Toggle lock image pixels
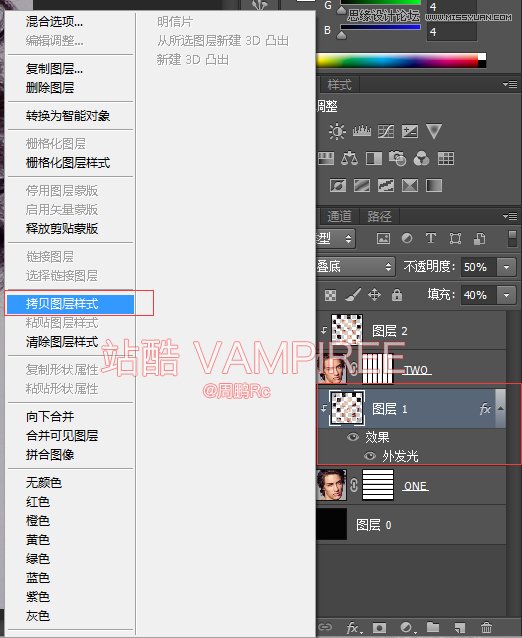 [x=353, y=295]
